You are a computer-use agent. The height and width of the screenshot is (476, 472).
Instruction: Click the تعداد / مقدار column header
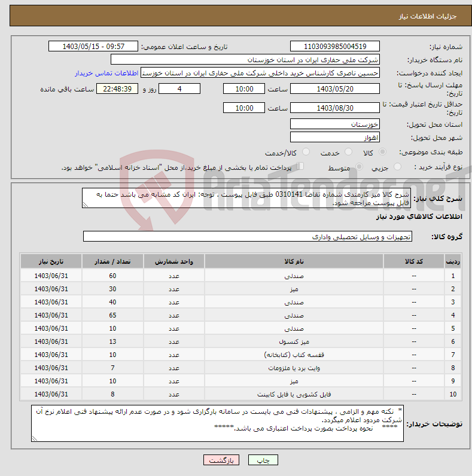pyautogui.click(x=112, y=261)
